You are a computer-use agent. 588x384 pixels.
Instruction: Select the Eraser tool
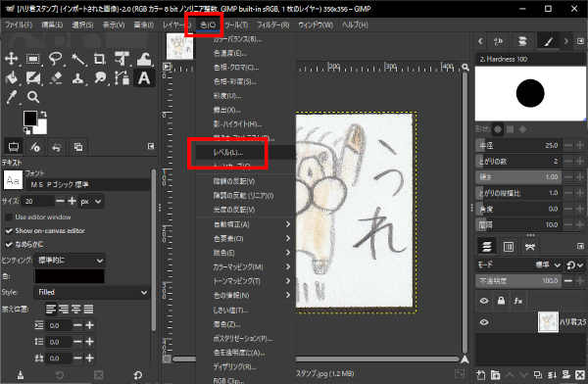coord(56,78)
